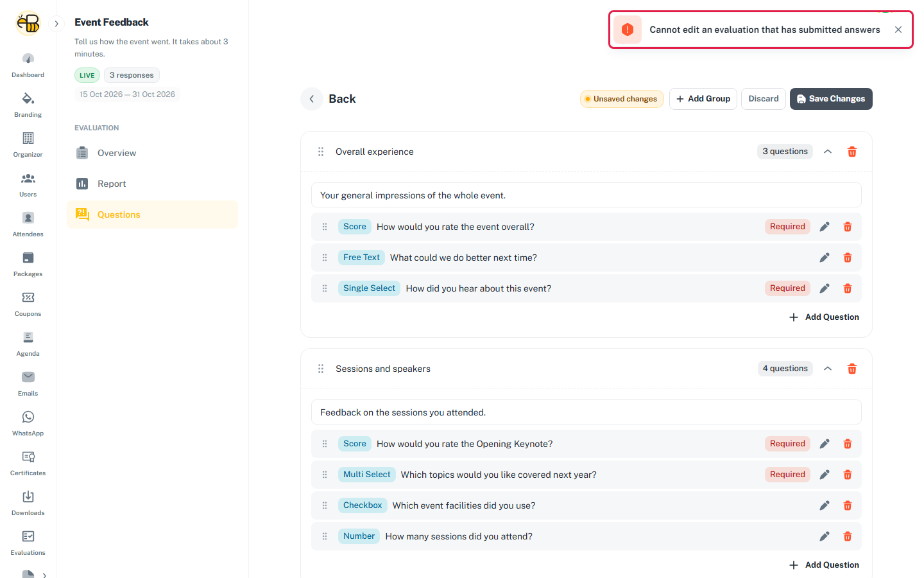Open the WhatsApp section
This screenshot has height=578, width=924.
28,424
